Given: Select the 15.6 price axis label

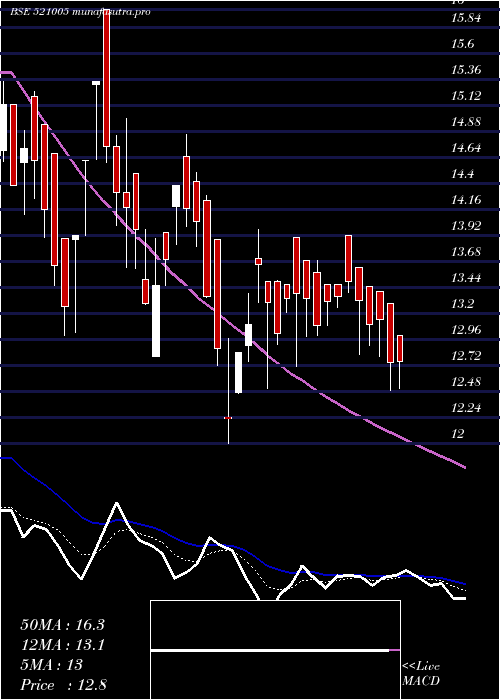Looking at the screenshot, I should (463, 44).
